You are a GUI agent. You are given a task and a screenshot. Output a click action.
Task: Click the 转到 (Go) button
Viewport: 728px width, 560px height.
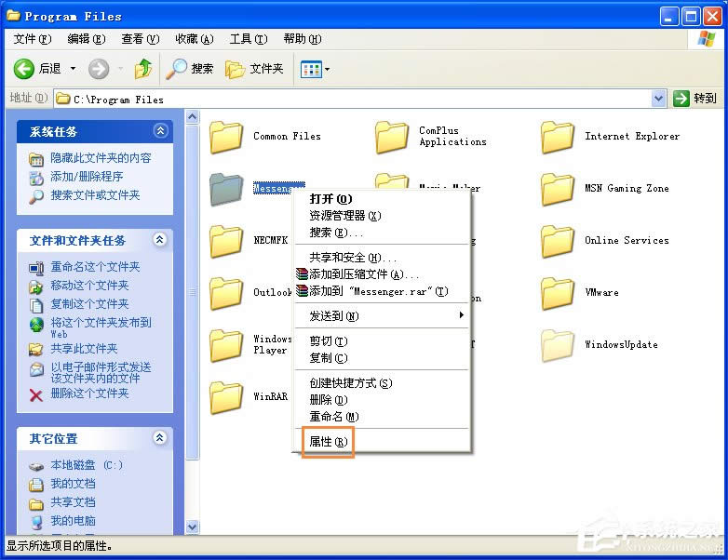tap(695, 99)
